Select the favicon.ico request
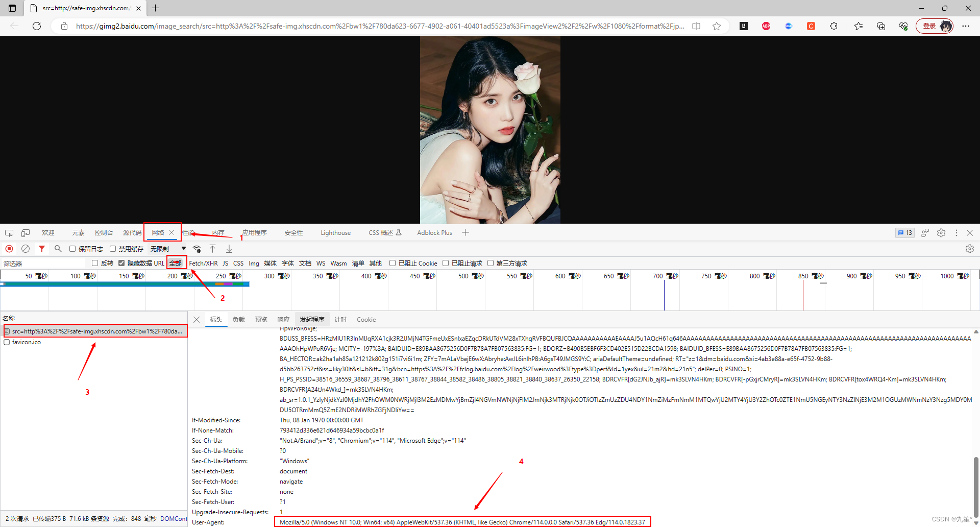This screenshot has width=980, height=527. (27, 342)
